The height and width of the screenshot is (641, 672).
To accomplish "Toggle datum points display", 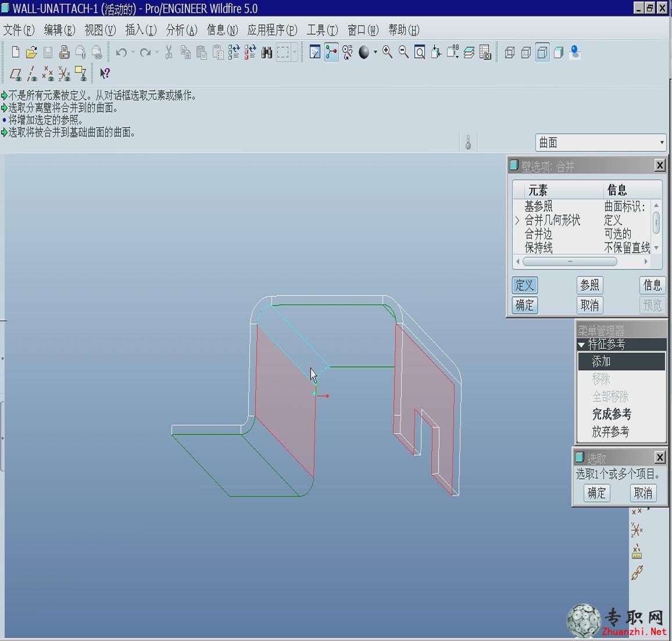I will 48,74.
